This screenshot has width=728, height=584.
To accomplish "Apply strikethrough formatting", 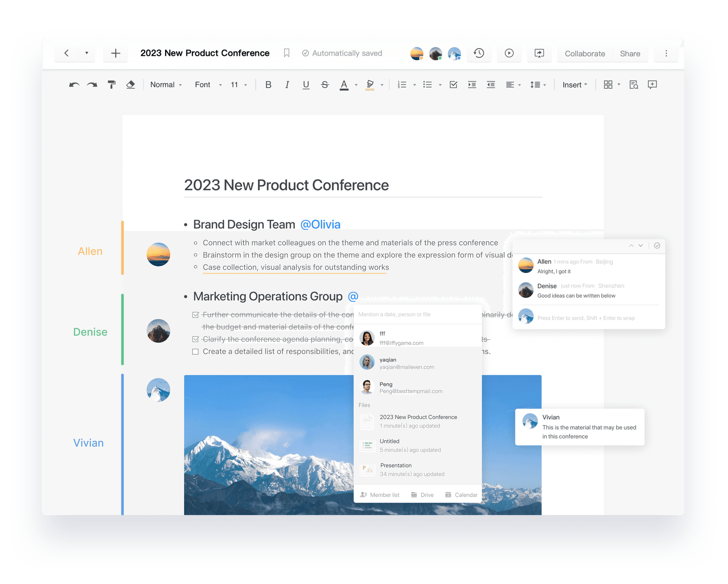I will [325, 85].
